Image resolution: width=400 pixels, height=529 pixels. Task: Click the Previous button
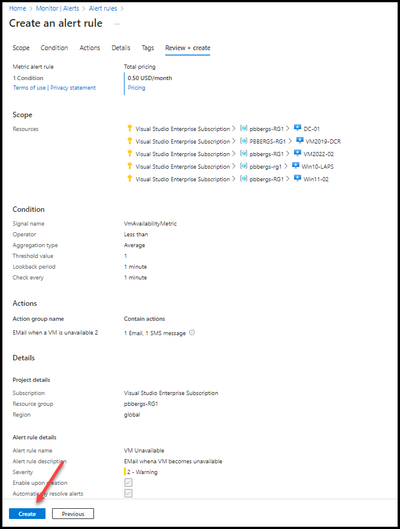point(73,514)
